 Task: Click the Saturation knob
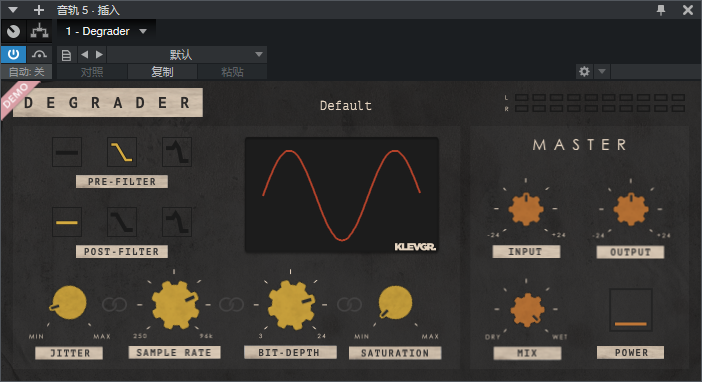click(395, 303)
